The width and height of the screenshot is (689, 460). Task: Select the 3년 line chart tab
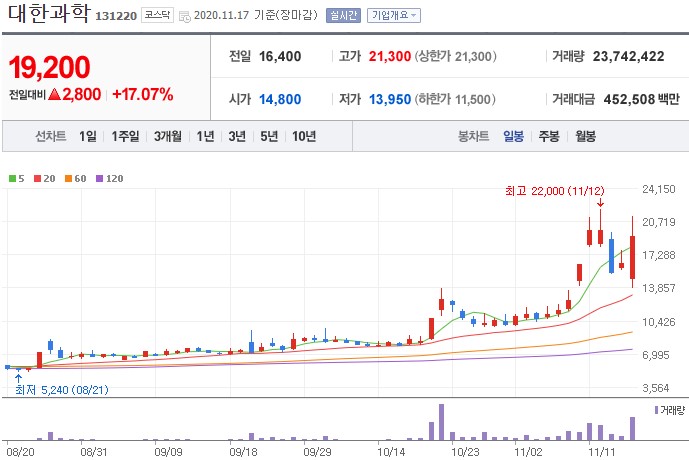(237, 136)
